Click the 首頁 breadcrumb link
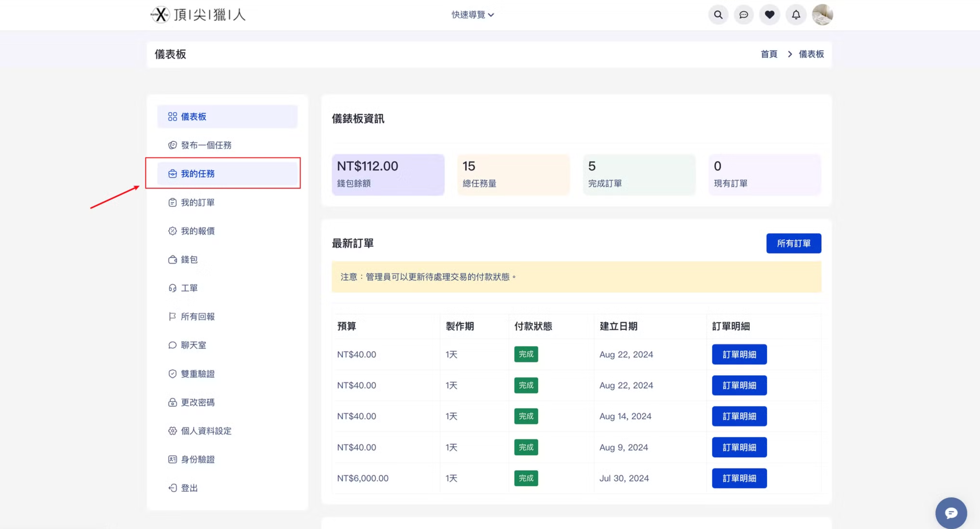Image resolution: width=980 pixels, height=529 pixels. pos(768,54)
